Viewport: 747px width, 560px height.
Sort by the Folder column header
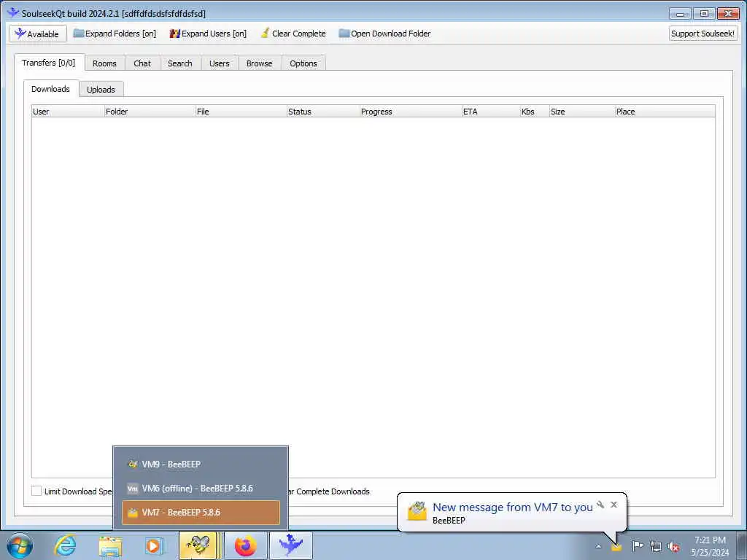pos(150,112)
